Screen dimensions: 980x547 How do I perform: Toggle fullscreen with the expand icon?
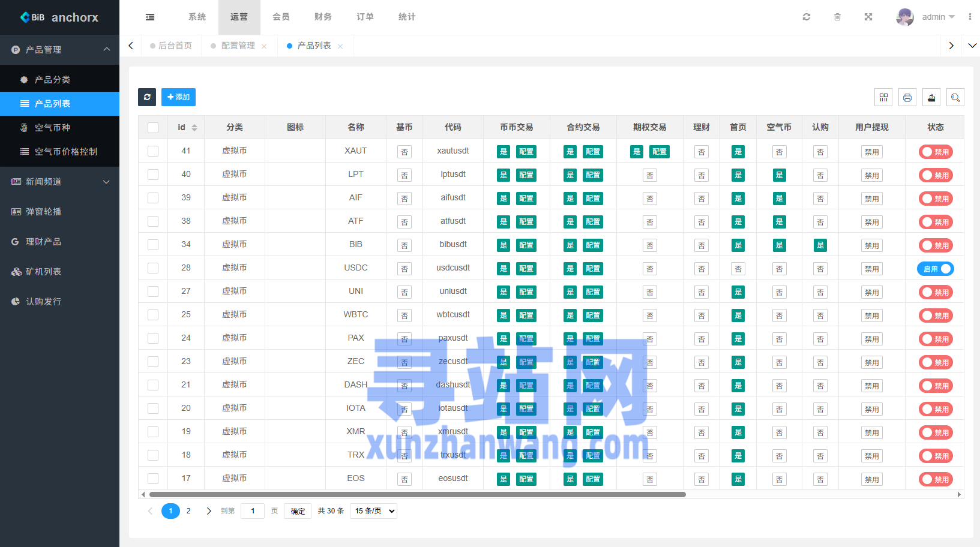tap(868, 17)
